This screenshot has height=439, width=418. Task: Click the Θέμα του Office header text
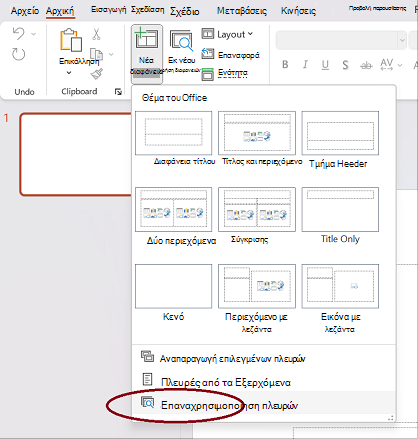click(174, 98)
